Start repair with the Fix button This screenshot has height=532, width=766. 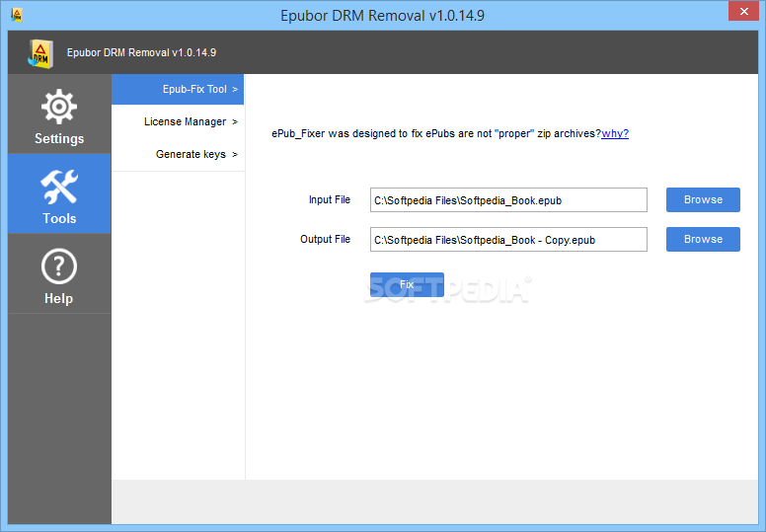click(x=407, y=285)
